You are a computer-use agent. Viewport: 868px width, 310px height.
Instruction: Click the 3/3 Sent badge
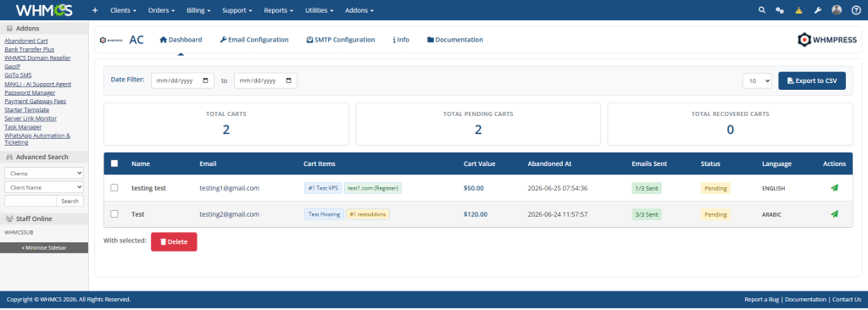pos(647,213)
